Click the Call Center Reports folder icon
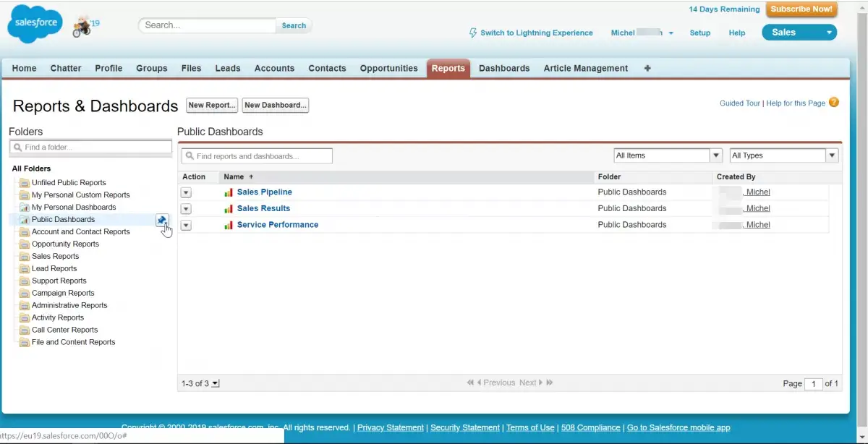This screenshot has height=444, width=868. click(25, 330)
